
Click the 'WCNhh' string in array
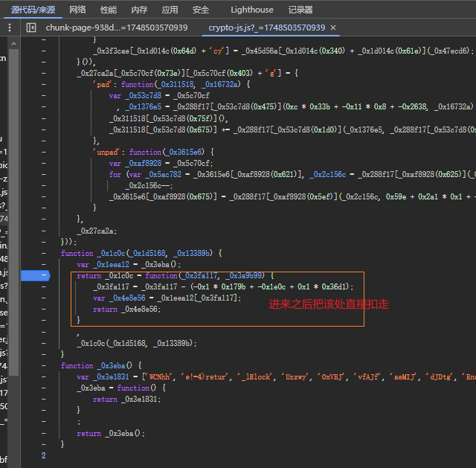coord(159,377)
